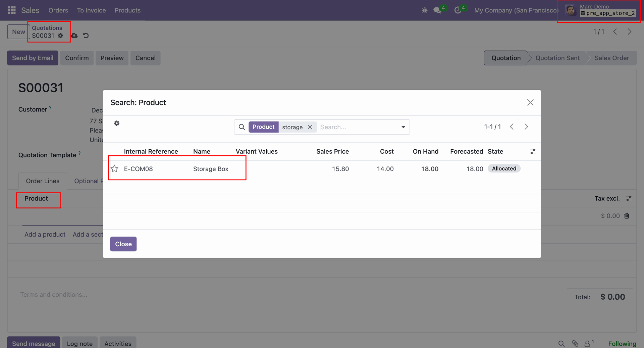Click the product search input field
Image resolution: width=644 pixels, height=348 pixels.
[x=357, y=127]
